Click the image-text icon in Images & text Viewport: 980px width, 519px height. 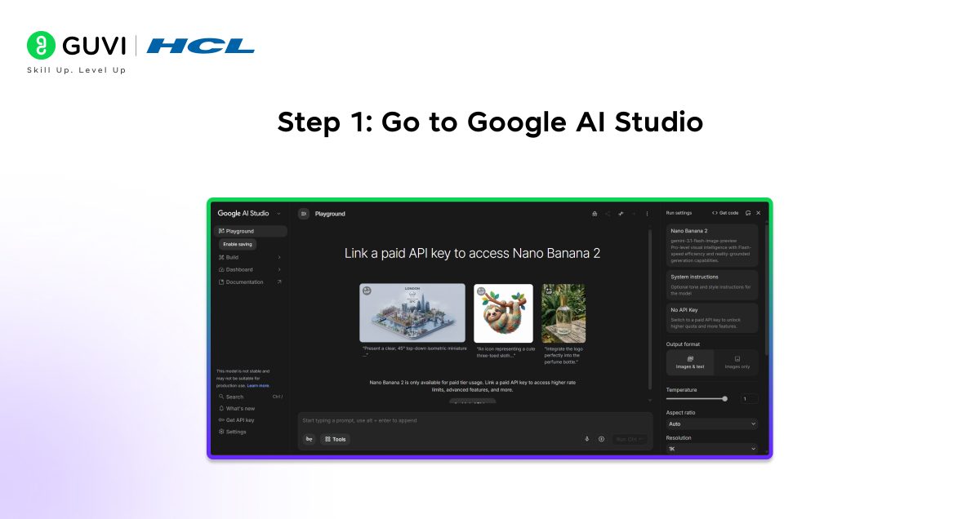tap(690, 358)
